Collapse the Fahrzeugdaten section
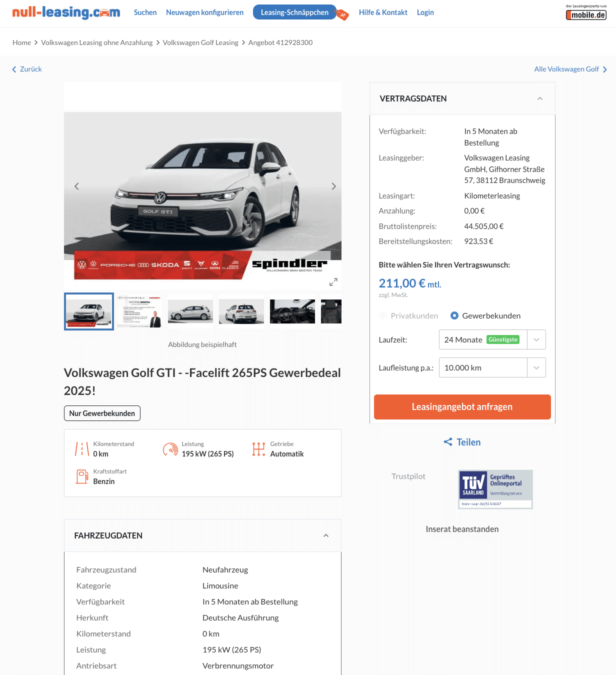This screenshot has width=616, height=675. 326,535
